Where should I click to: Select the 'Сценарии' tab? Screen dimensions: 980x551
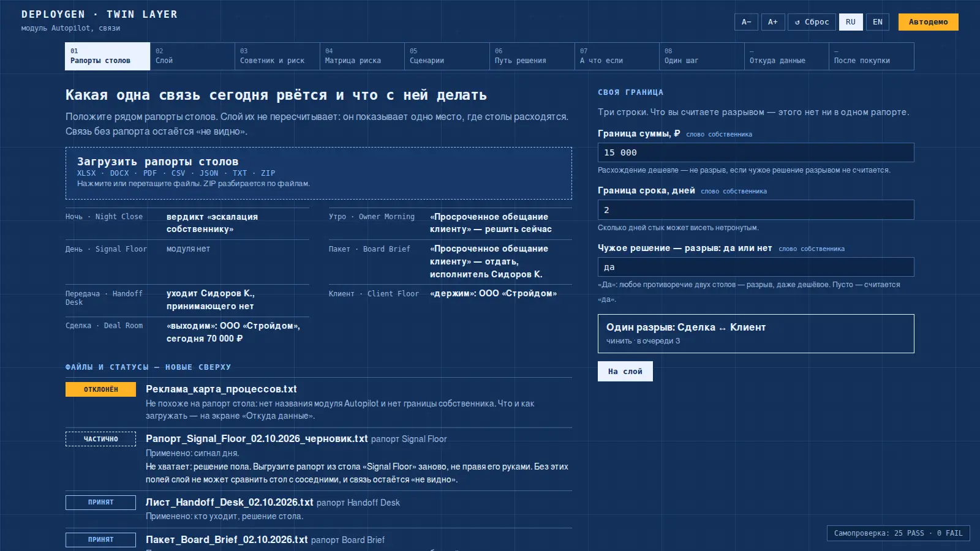coord(447,56)
